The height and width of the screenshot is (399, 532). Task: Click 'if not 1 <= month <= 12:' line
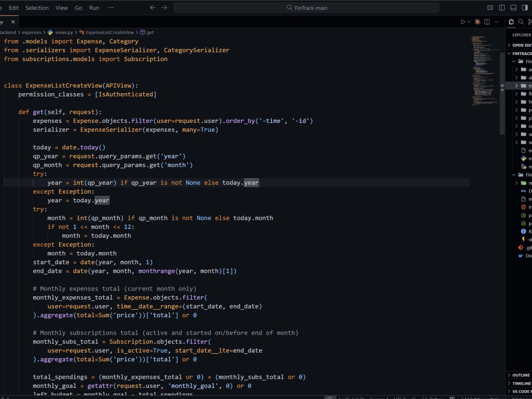point(91,227)
